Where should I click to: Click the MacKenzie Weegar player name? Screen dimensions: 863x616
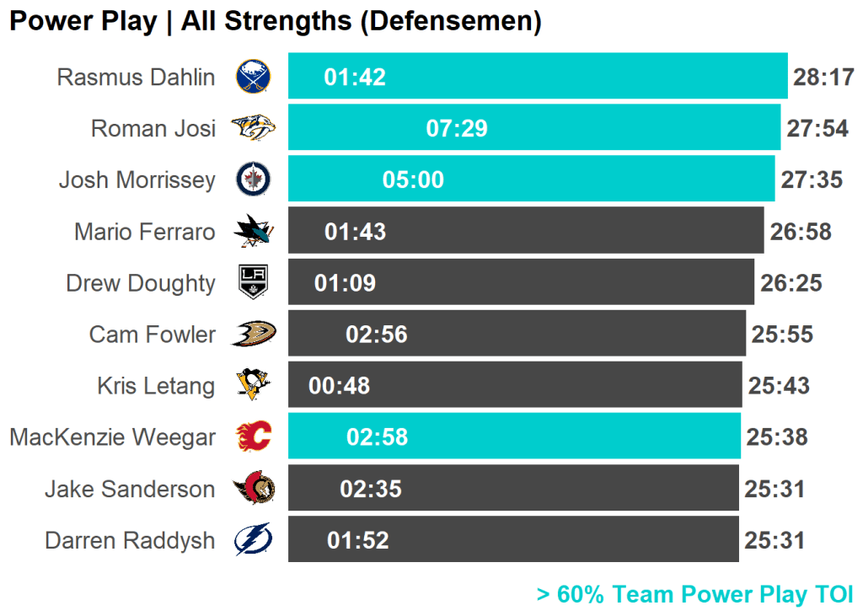click(x=112, y=437)
